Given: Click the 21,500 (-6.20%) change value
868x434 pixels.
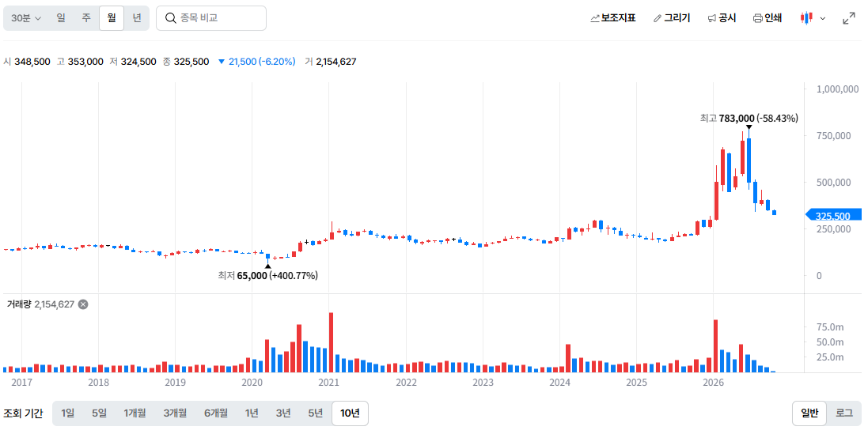Looking at the screenshot, I should click(x=257, y=62).
